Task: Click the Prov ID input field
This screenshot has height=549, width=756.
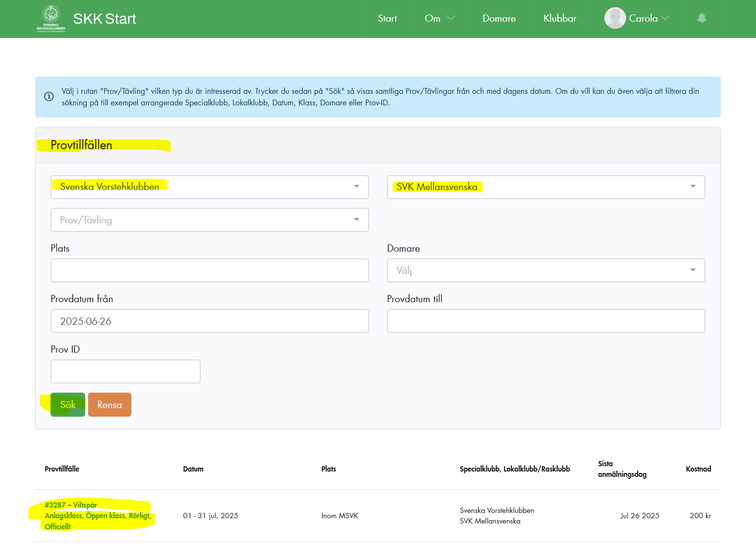Action: point(126,371)
